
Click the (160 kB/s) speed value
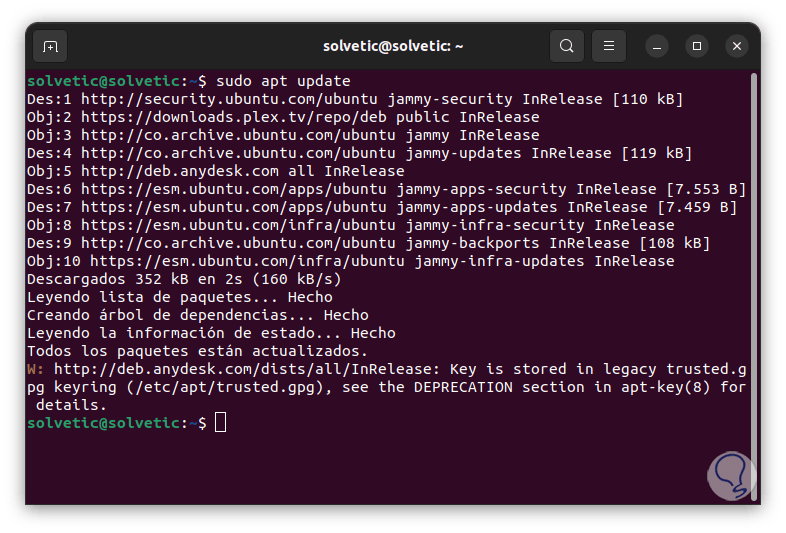(x=297, y=280)
